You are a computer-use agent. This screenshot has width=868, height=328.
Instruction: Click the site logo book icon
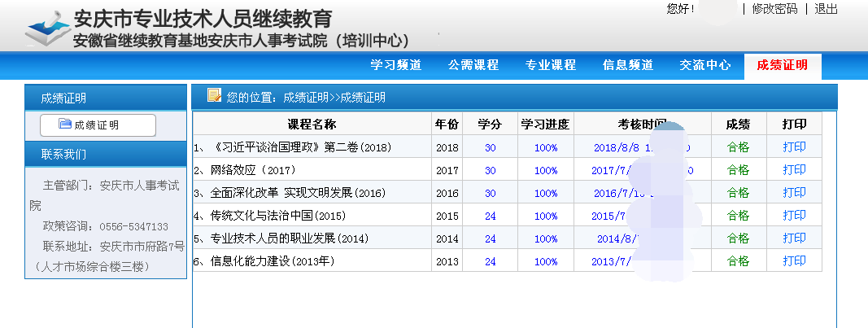(x=47, y=29)
